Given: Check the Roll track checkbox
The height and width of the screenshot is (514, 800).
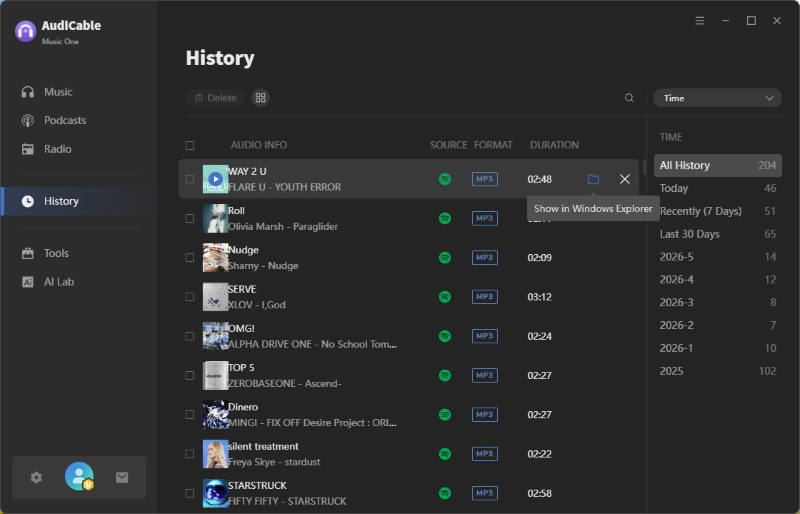Looking at the screenshot, I should pos(190,218).
